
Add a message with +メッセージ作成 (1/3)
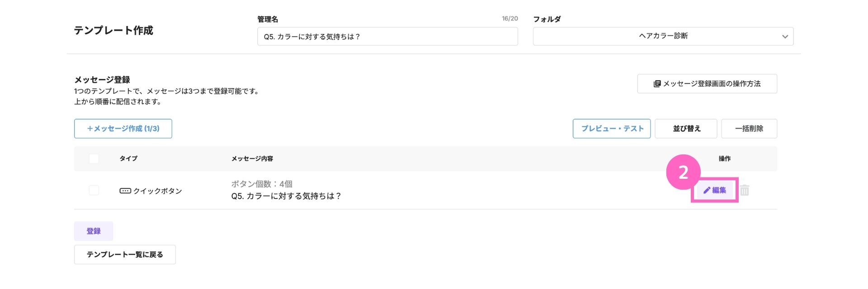(x=123, y=129)
